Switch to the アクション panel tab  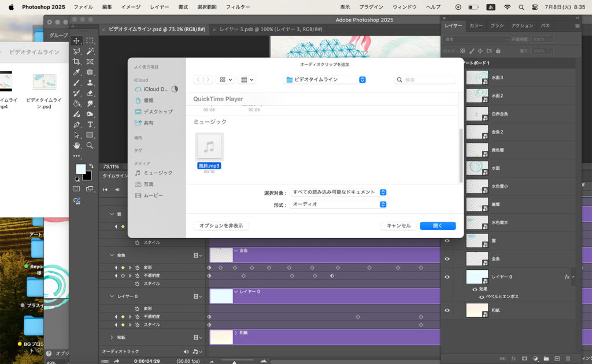[x=522, y=25]
